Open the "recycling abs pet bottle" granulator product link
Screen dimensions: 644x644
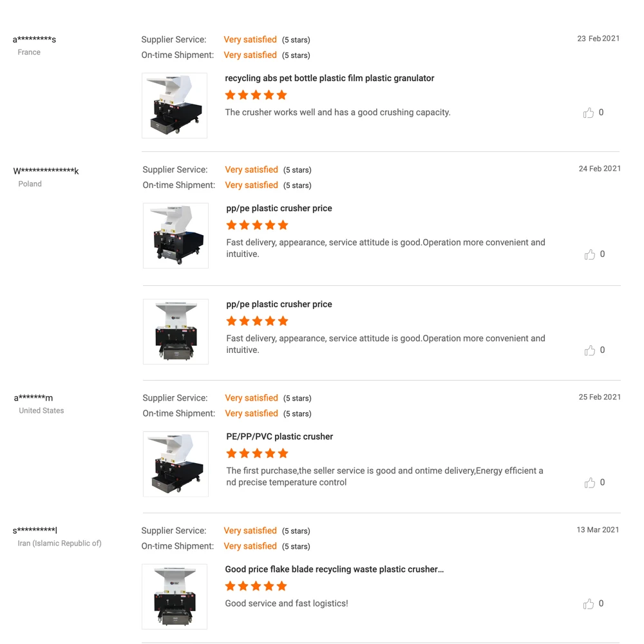pos(329,79)
